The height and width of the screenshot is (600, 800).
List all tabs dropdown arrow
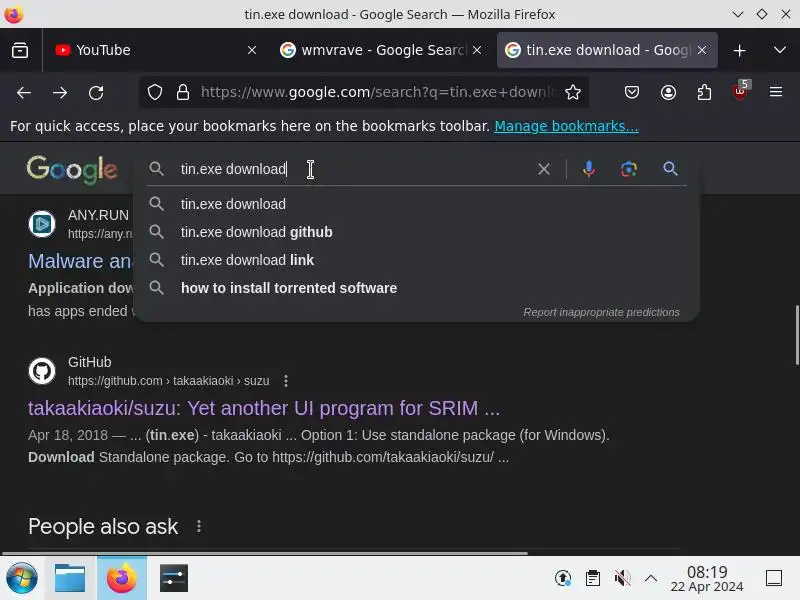click(x=780, y=50)
